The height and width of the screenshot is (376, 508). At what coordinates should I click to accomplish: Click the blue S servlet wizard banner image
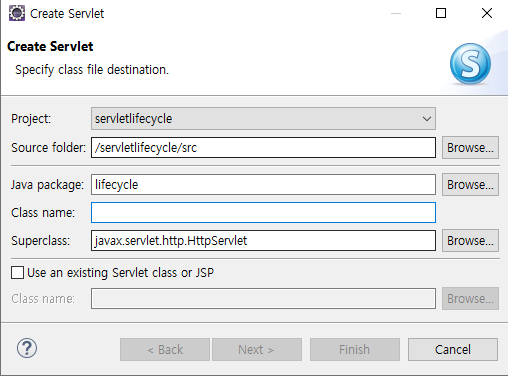pos(470,64)
